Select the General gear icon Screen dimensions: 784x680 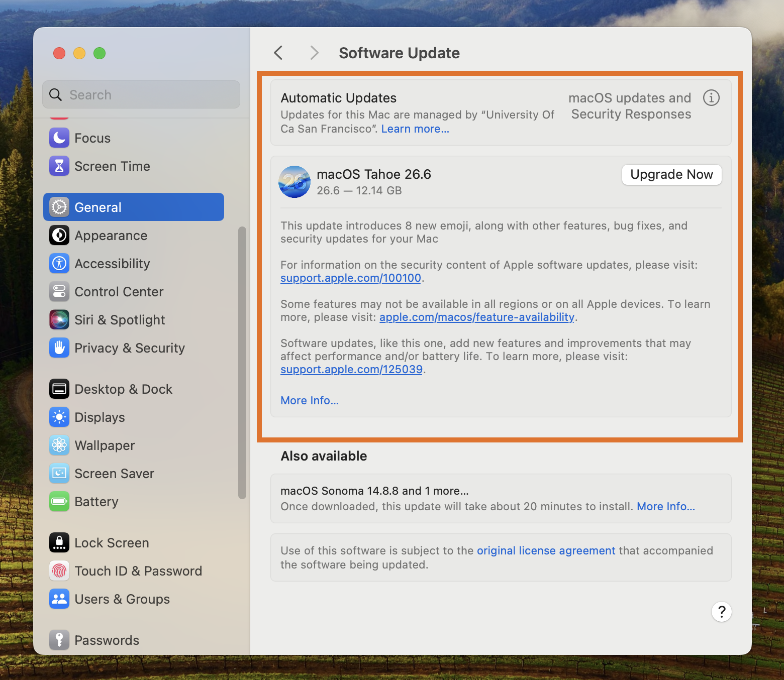[x=59, y=207]
